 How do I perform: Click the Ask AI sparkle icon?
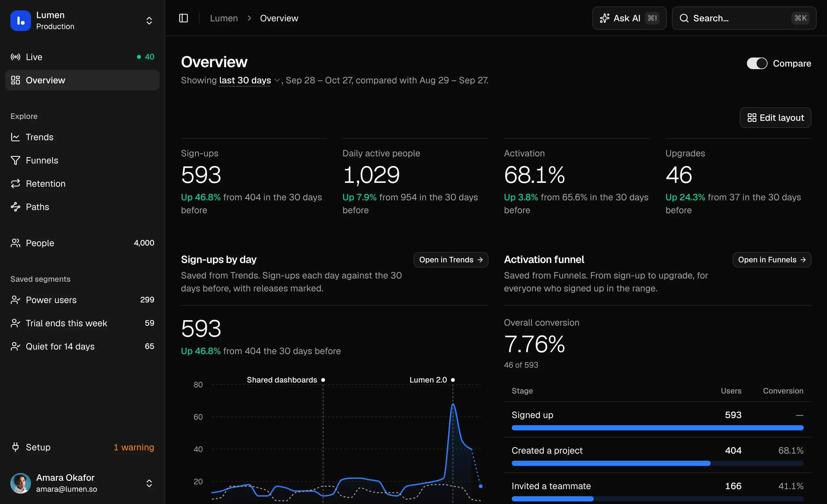coord(604,18)
